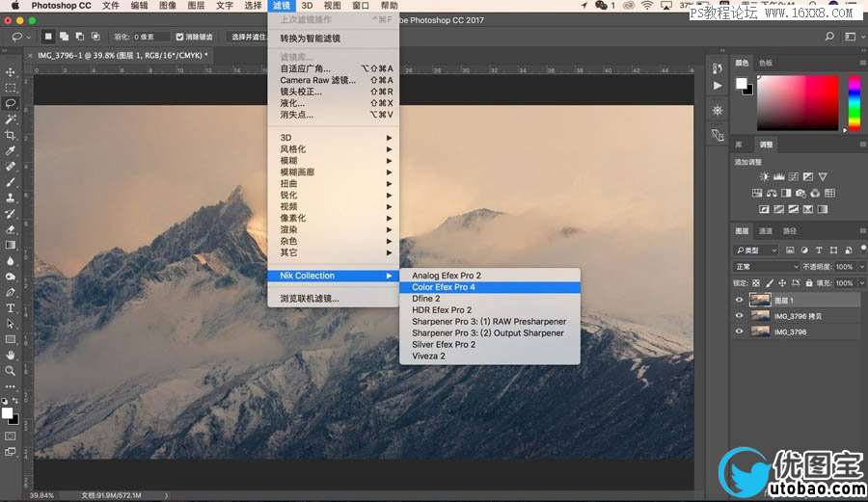Add a Levels adjustment
Screen dimensions: 868x502
[x=779, y=176]
